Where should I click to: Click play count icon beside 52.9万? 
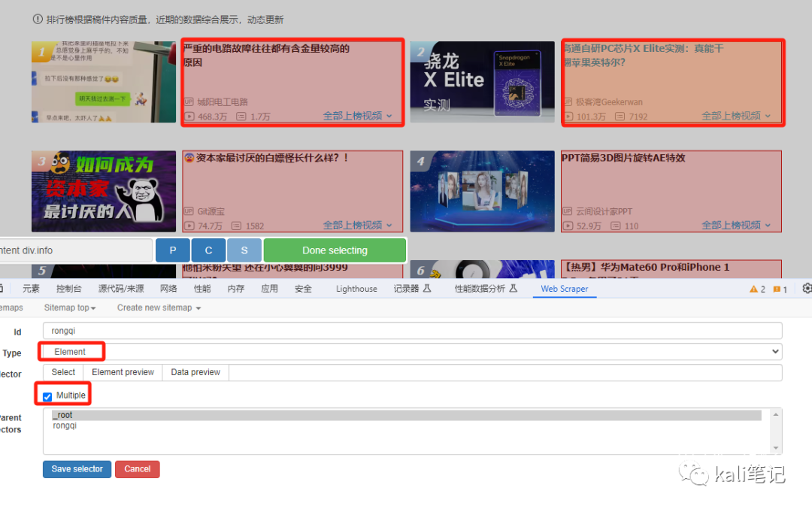pyautogui.click(x=568, y=226)
